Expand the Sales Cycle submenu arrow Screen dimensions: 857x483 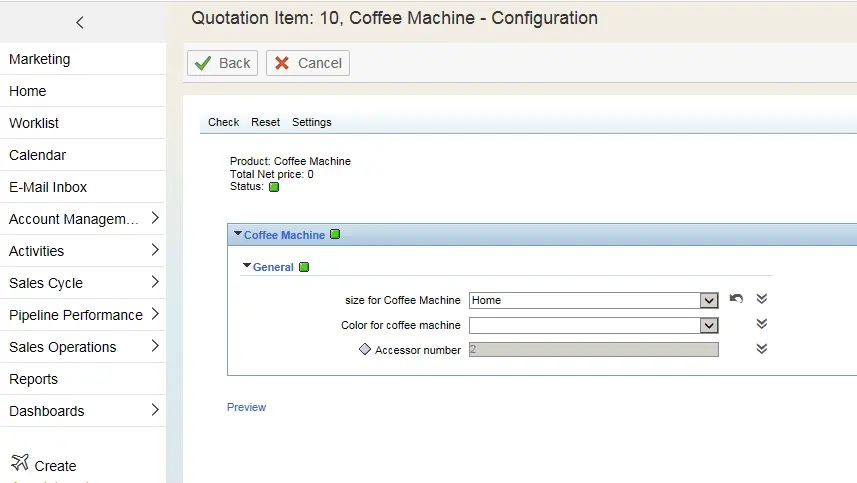tap(155, 283)
